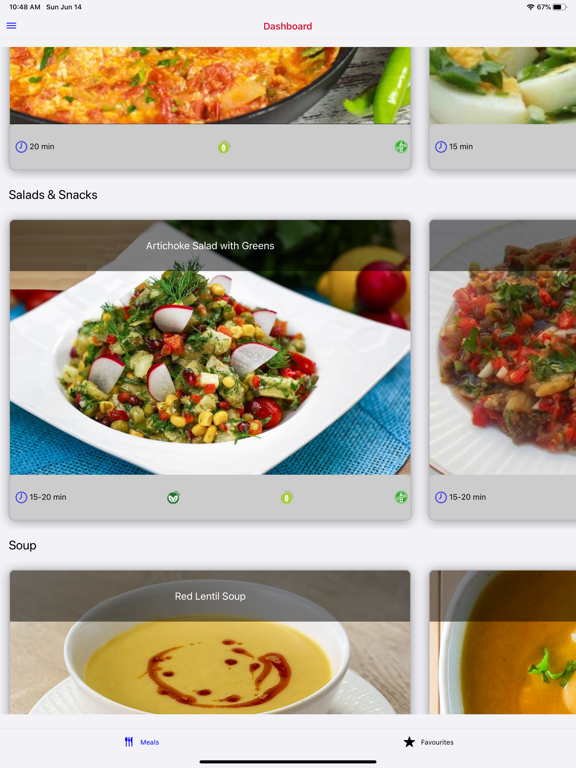The image size is (576, 768).
Task: Switch to the Favourites tab
Action: [429, 742]
